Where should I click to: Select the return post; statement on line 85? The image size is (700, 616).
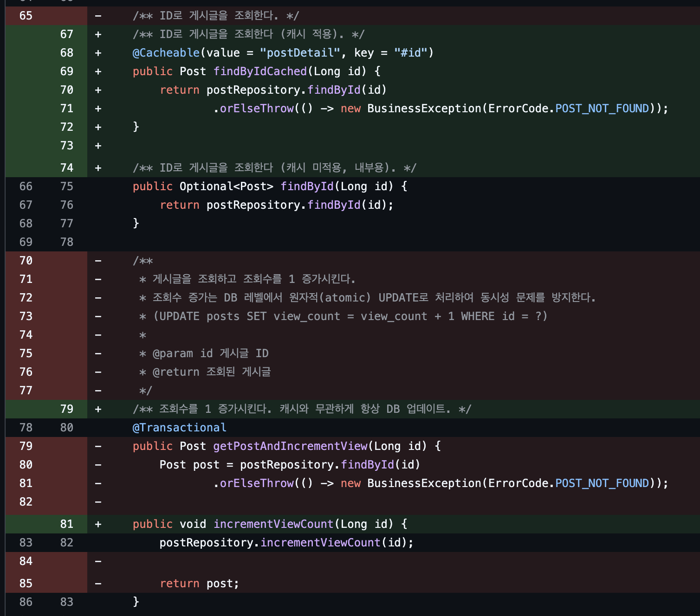(199, 583)
